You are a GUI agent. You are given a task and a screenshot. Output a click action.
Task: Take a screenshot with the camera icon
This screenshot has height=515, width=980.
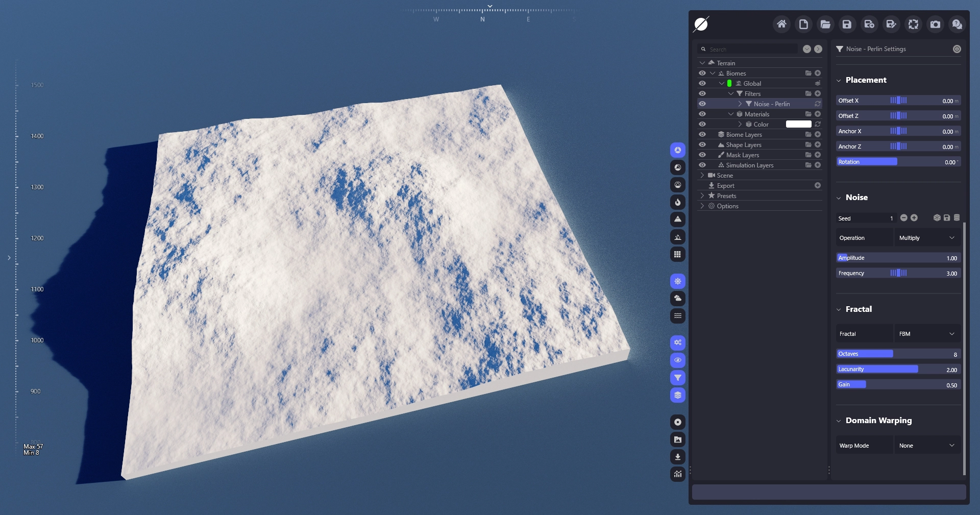935,24
